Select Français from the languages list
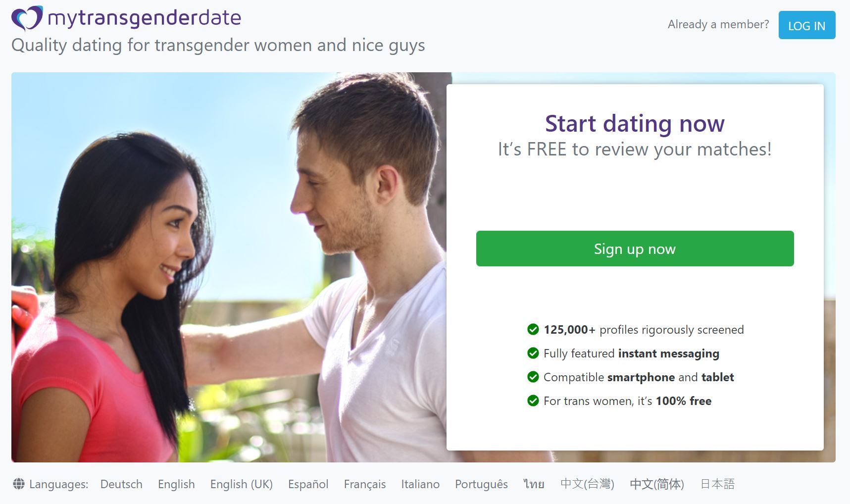Screen dimensions: 850x504 [x=365, y=484]
